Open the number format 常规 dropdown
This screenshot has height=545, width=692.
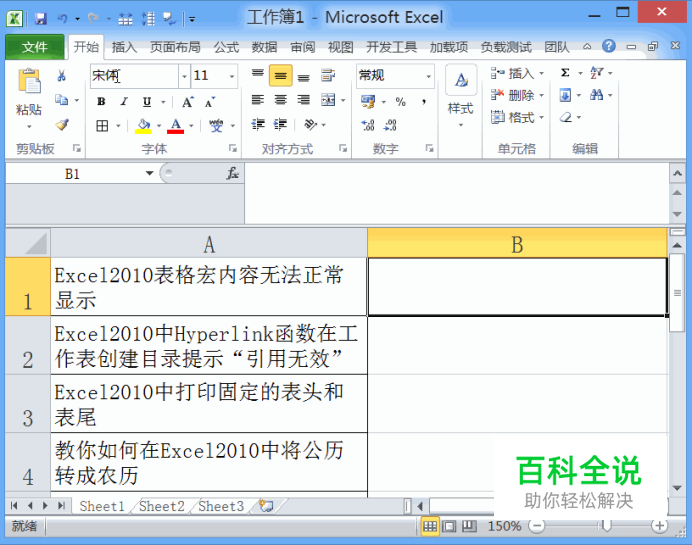428,76
